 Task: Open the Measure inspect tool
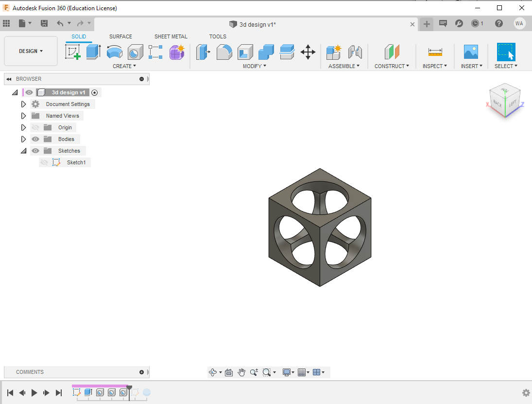435,52
